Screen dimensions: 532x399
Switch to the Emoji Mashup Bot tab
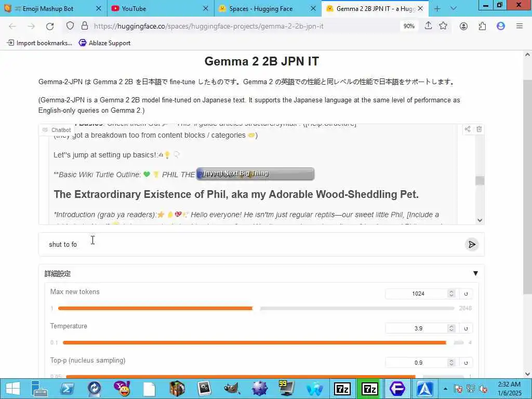pyautogui.click(x=47, y=9)
